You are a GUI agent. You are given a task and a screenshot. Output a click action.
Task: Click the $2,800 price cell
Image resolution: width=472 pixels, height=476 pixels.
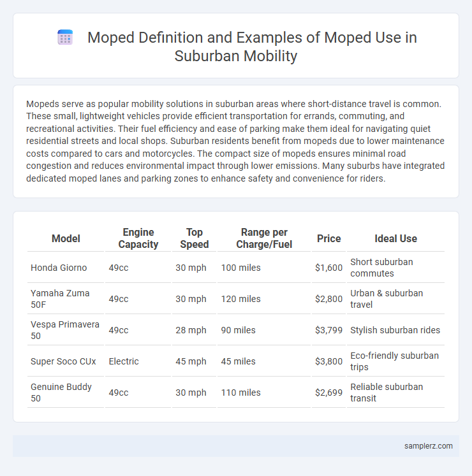coord(329,299)
